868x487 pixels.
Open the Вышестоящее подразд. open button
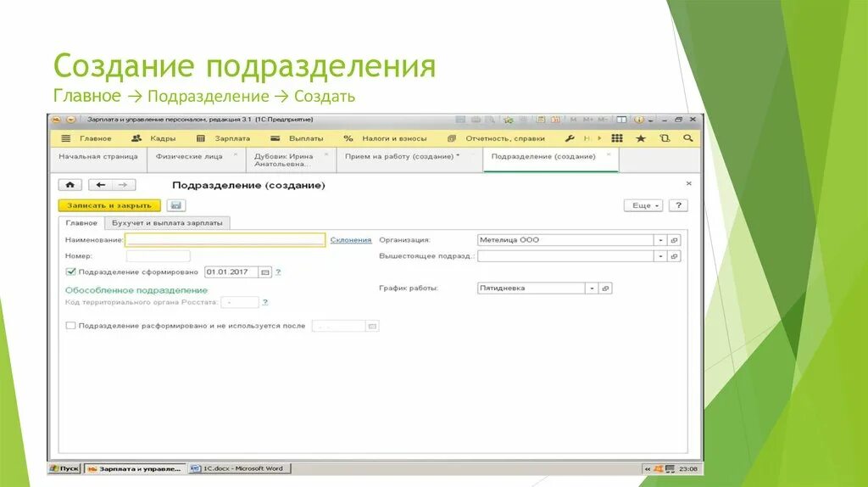(674, 256)
